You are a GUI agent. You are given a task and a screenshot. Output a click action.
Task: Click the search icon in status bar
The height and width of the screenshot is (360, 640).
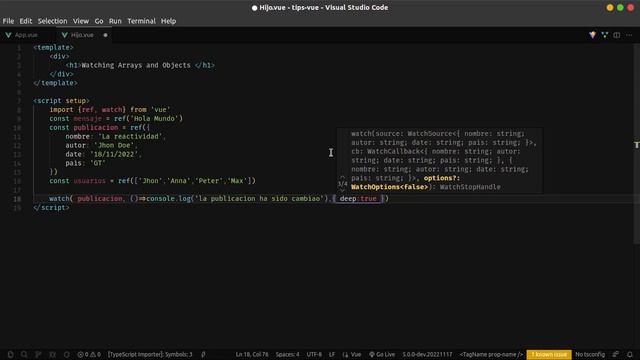tap(24, 354)
